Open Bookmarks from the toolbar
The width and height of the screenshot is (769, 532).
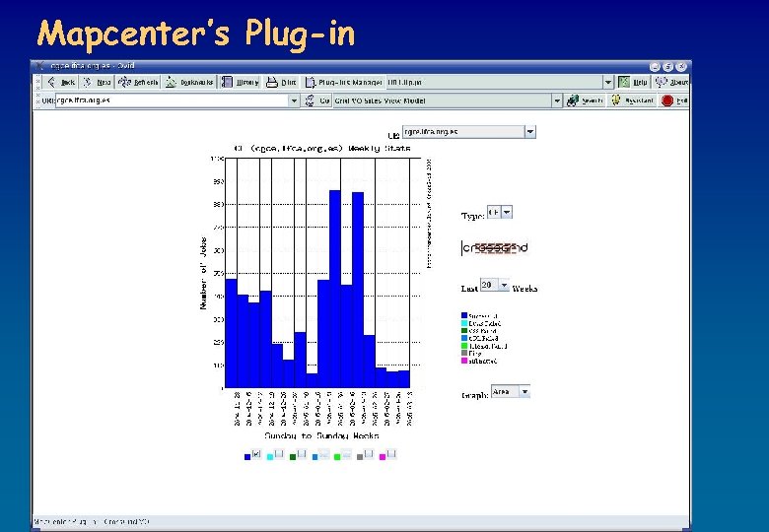(x=189, y=83)
